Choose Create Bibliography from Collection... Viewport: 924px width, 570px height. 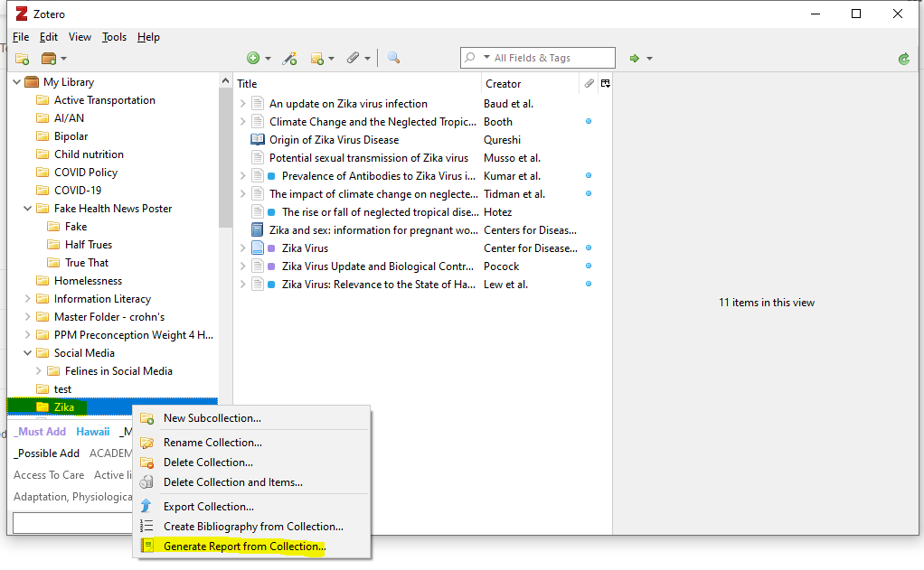coord(253,527)
